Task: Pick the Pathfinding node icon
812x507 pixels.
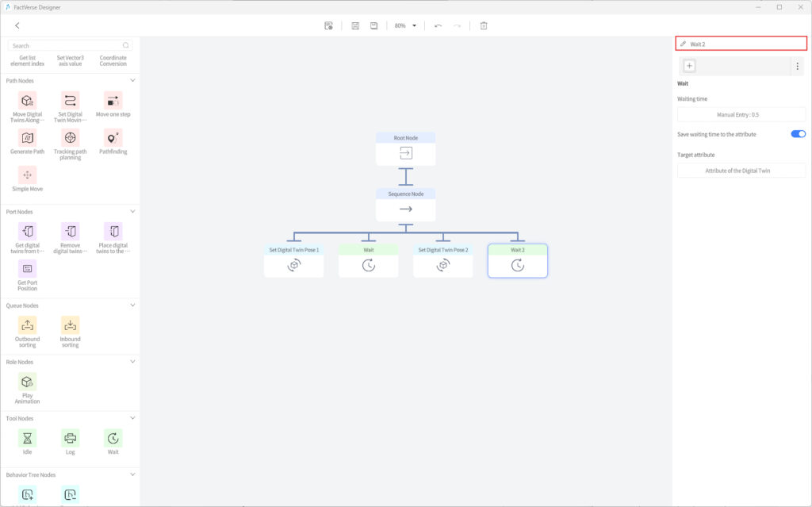Action: [113, 138]
